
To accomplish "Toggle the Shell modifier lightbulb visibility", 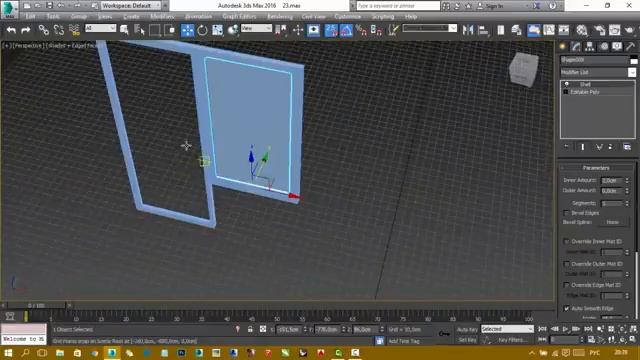I will coord(567,84).
